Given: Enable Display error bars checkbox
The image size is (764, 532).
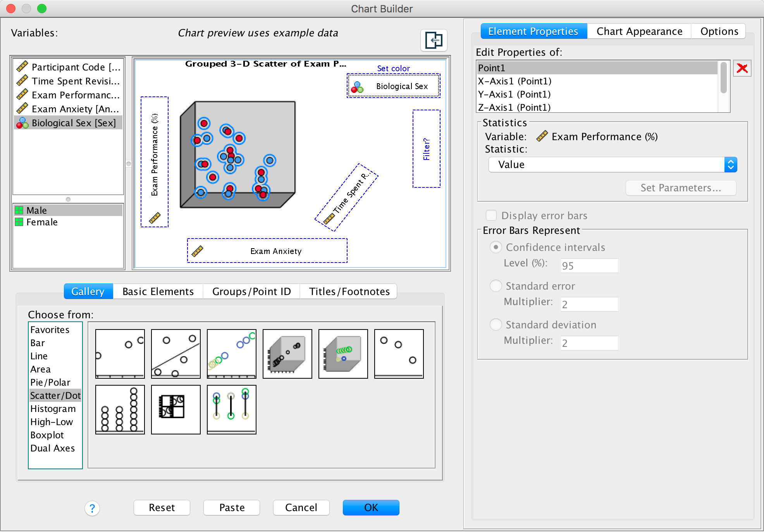Looking at the screenshot, I should tap(491, 215).
